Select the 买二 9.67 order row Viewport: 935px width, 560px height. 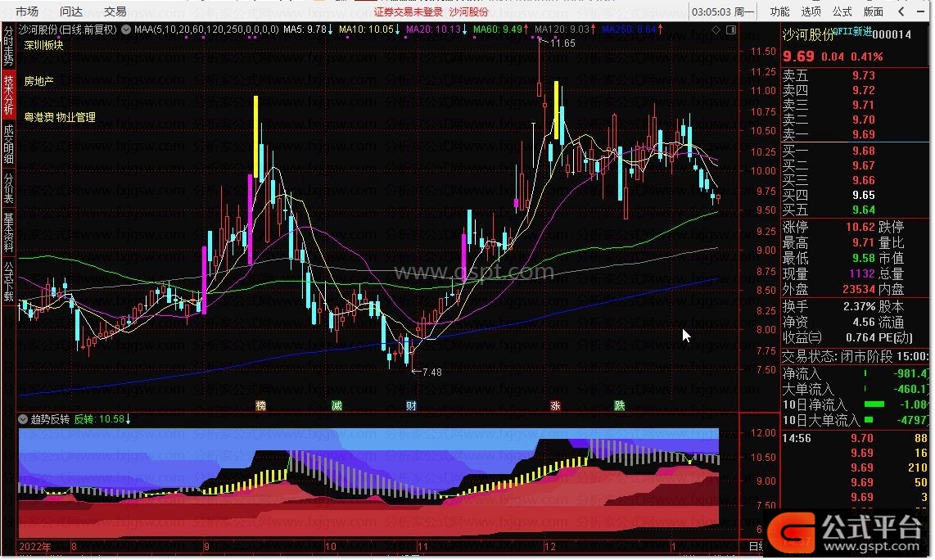tap(855, 166)
